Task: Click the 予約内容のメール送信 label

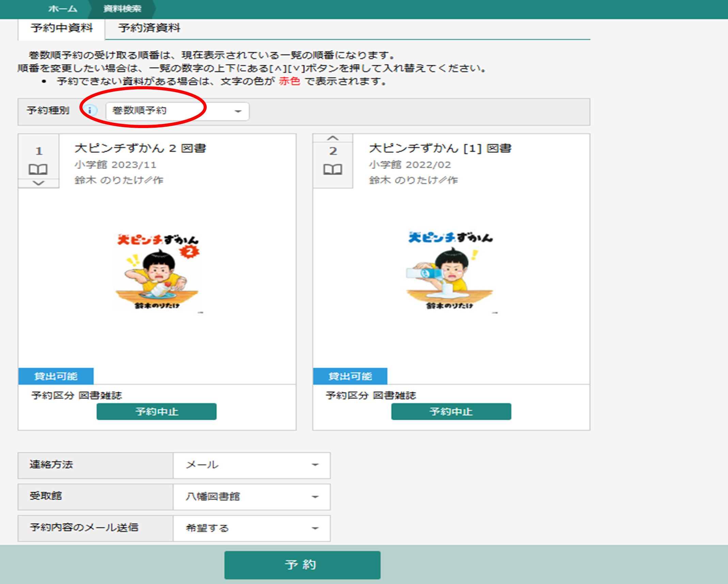Action: pos(84,527)
